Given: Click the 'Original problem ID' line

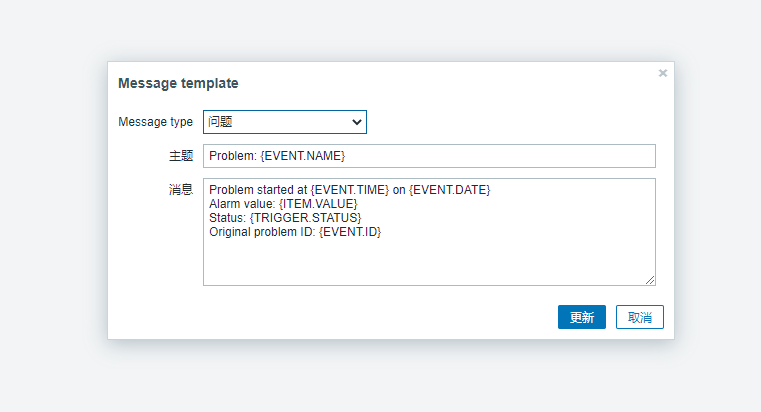Looking at the screenshot, I should [x=295, y=232].
